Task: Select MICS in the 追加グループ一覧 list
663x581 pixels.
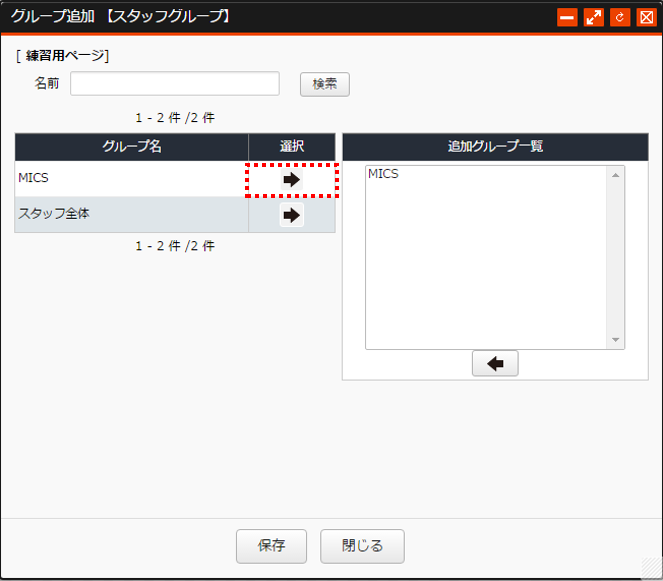Action: [383, 174]
